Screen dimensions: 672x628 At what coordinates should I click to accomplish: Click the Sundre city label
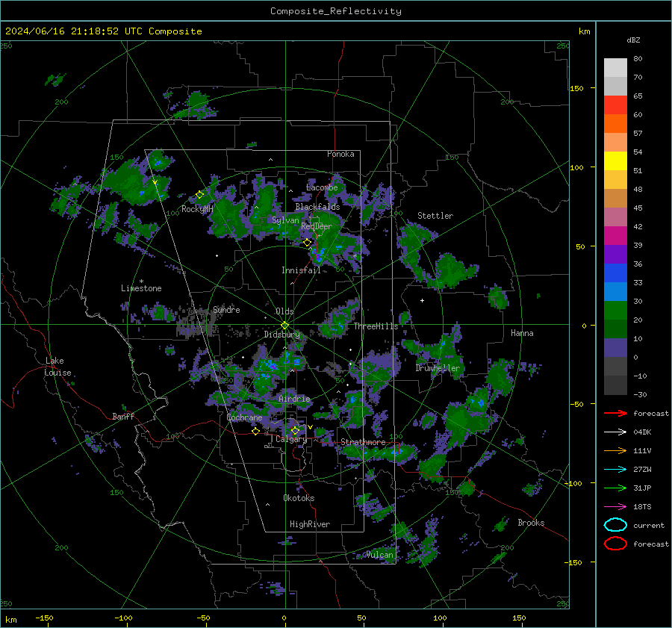point(226,309)
